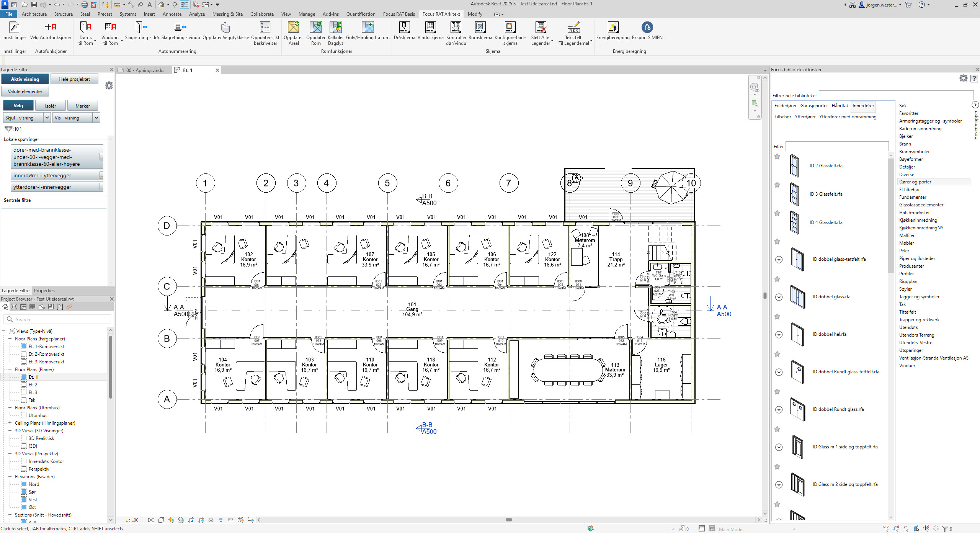Run Vindunr. til Rom numbering tool
The image size is (980, 533).
111,33
